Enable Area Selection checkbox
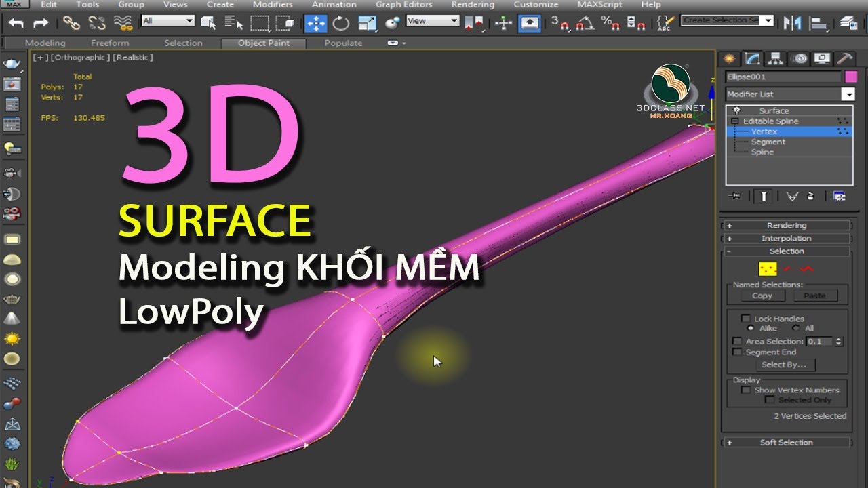This screenshot has width=868, height=488. pyautogui.click(x=737, y=342)
